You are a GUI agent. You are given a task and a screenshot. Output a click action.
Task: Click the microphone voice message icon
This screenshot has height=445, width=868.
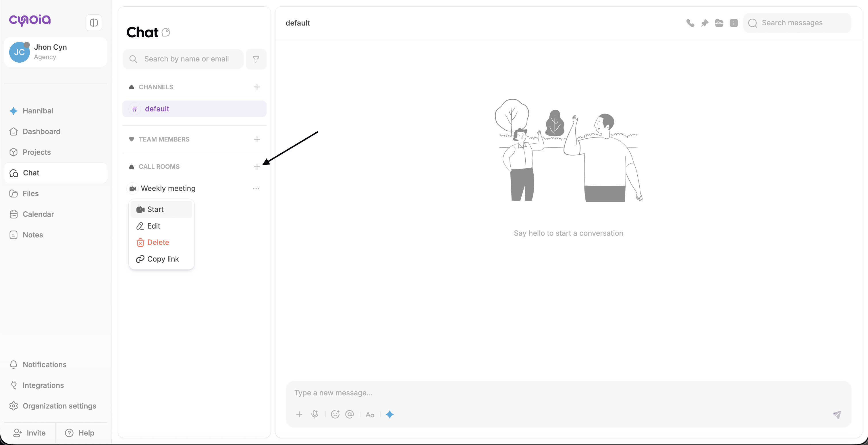[x=315, y=414]
